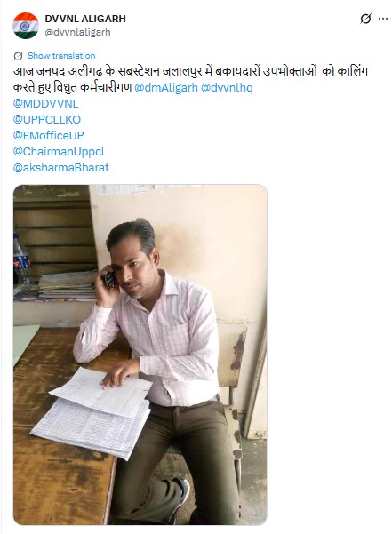Click the first line of Hindi post text
This screenshot has width=392, height=534.
point(191,71)
